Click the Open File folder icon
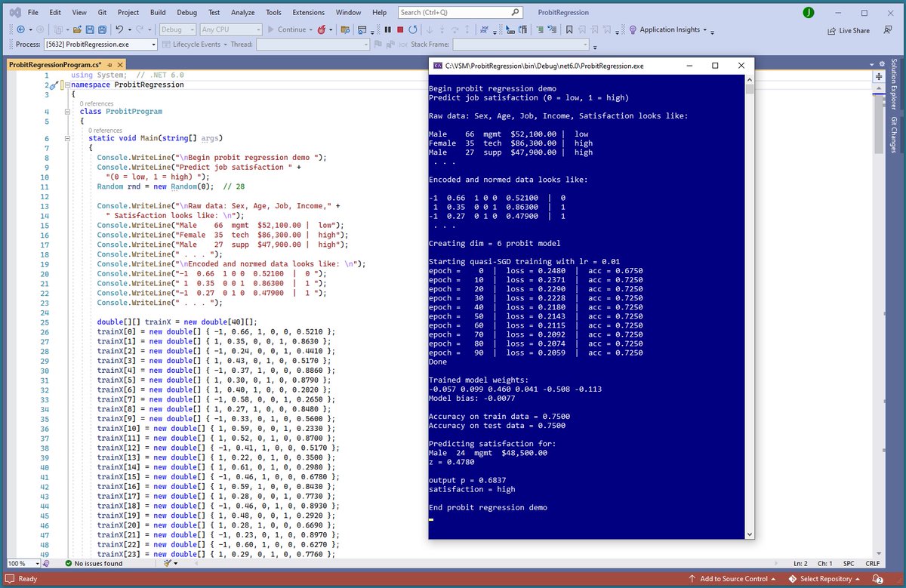The height and width of the screenshot is (588, 906). 77,29
